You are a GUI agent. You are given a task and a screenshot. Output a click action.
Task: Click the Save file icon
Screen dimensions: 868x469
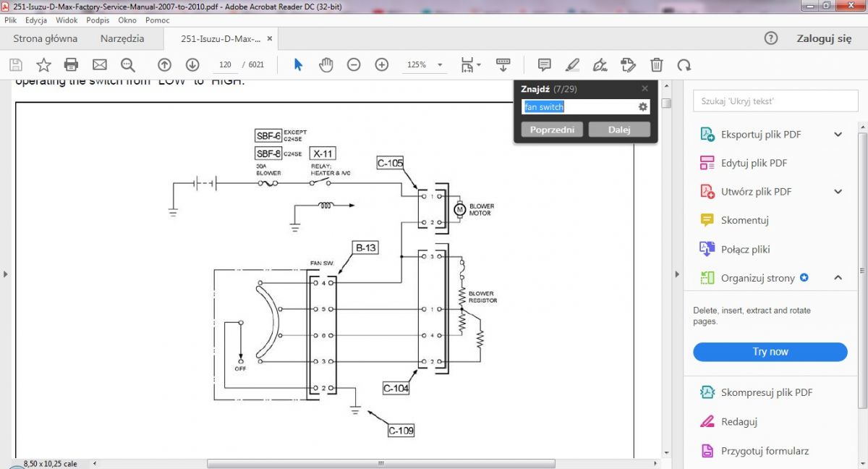point(15,65)
